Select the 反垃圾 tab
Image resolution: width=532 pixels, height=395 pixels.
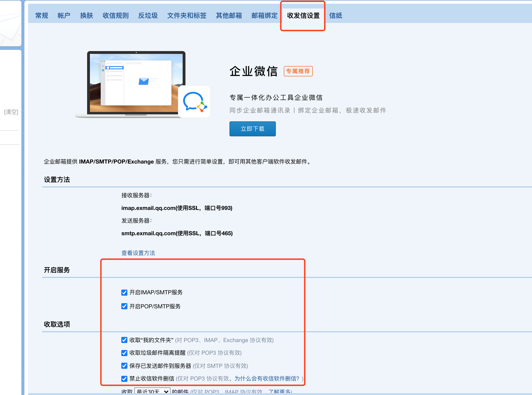pos(148,16)
